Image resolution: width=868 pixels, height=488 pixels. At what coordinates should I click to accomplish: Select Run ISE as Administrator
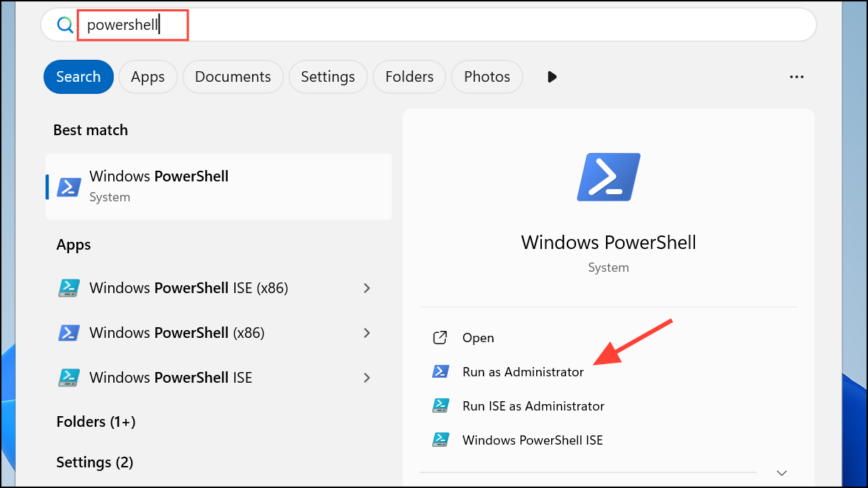[x=533, y=405]
